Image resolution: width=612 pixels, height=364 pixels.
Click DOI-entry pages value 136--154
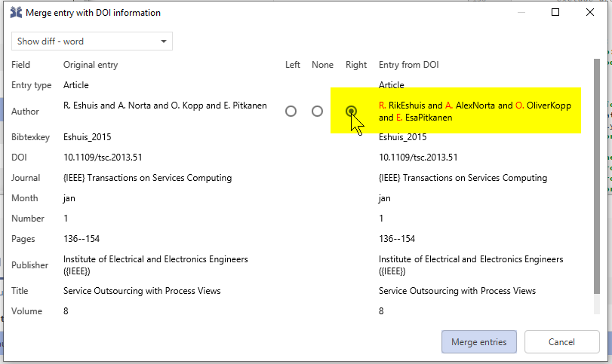397,238
